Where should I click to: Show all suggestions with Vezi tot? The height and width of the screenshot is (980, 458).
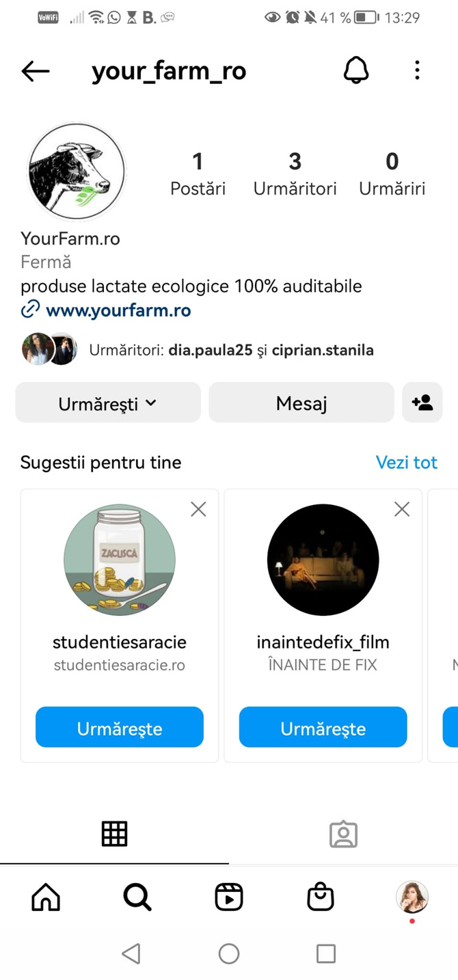(406, 463)
